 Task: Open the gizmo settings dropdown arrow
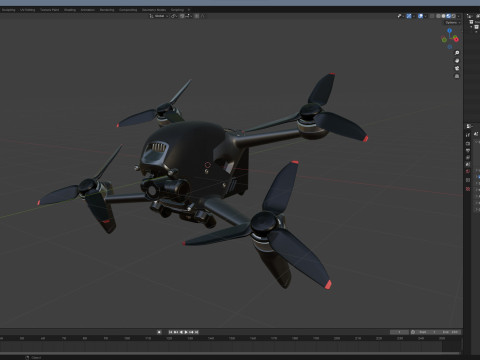coord(414,16)
